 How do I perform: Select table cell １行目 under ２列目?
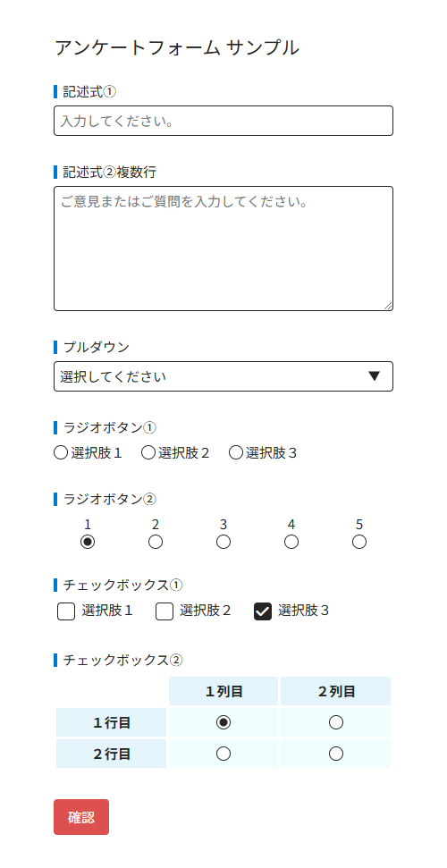pos(335,722)
